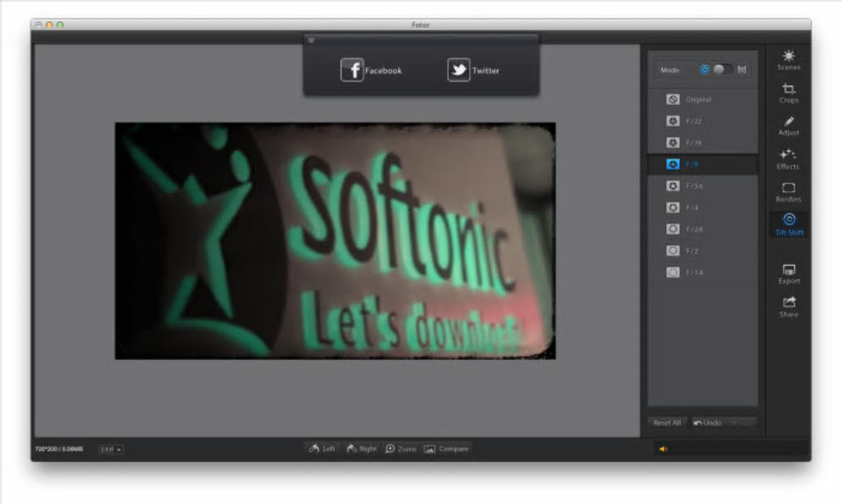Select the F/1.4 aperture preset
Screen dimensions: 842x504
pos(702,272)
